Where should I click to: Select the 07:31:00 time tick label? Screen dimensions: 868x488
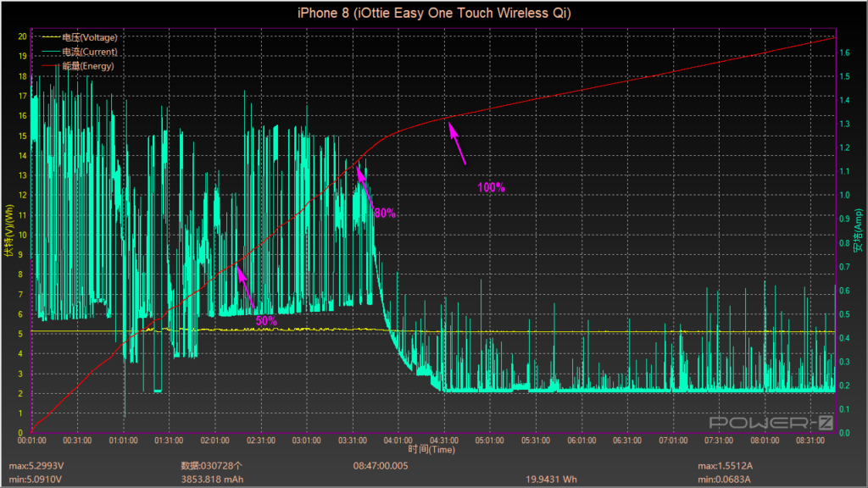719,441
